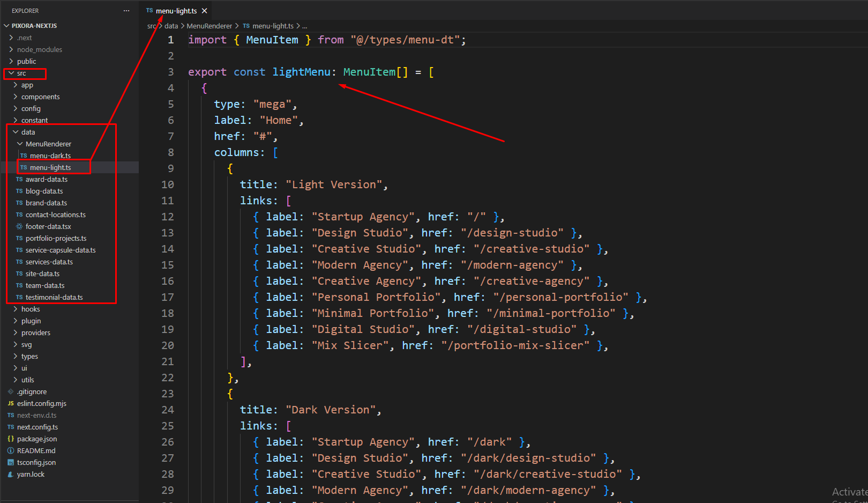Image resolution: width=868 pixels, height=503 pixels.
Task: Open award-data.ts file
Action: (x=46, y=179)
